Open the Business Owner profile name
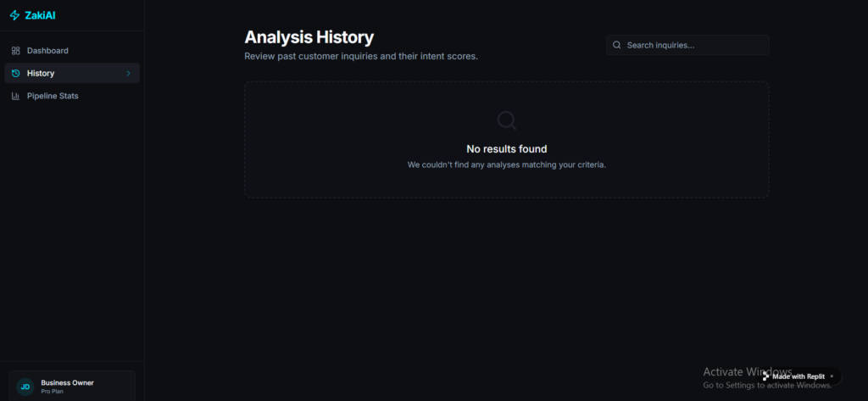Viewport: 868px width, 401px height. click(x=67, y=382)
